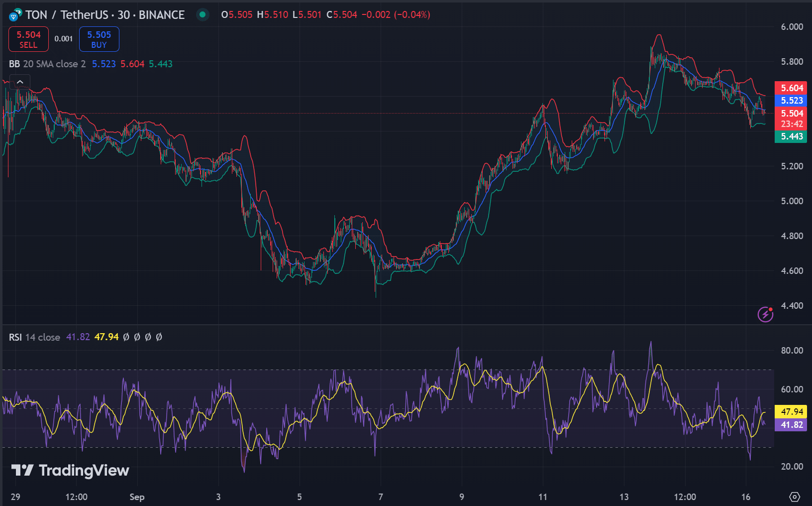Click the yellow 47.94 RSI axis label

click(x=791, y=412)
